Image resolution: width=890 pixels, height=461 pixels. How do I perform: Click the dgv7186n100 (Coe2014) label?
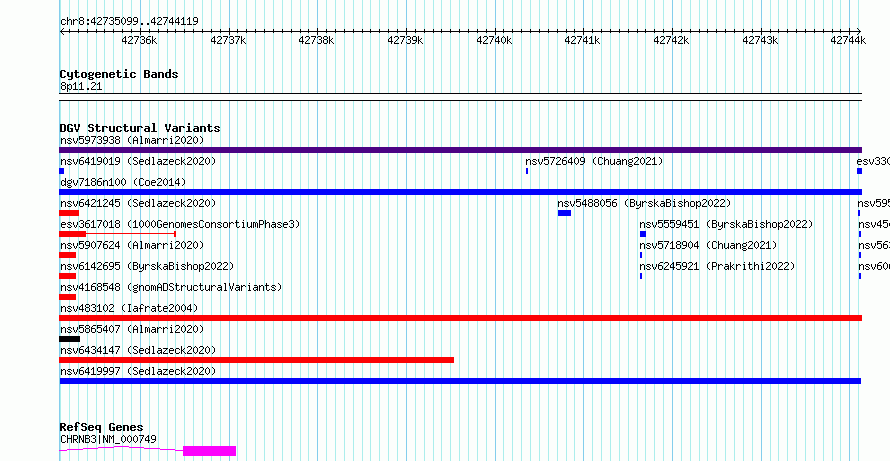click(x=123, y=182)
